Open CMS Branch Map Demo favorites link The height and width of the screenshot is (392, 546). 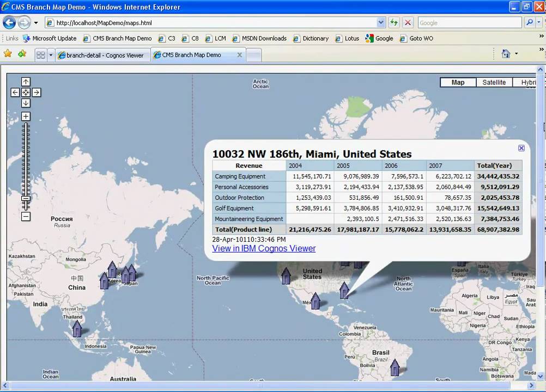(117, 38)
